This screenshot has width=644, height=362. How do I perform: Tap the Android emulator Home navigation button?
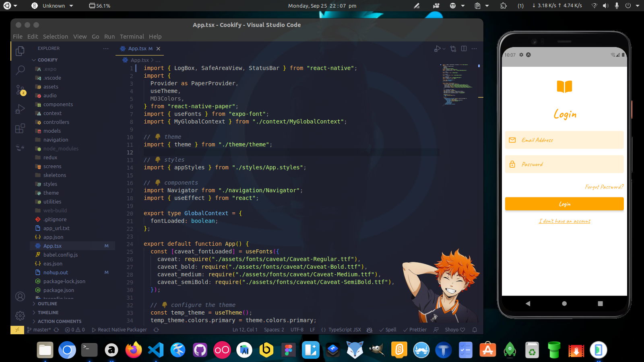[564, 304]
